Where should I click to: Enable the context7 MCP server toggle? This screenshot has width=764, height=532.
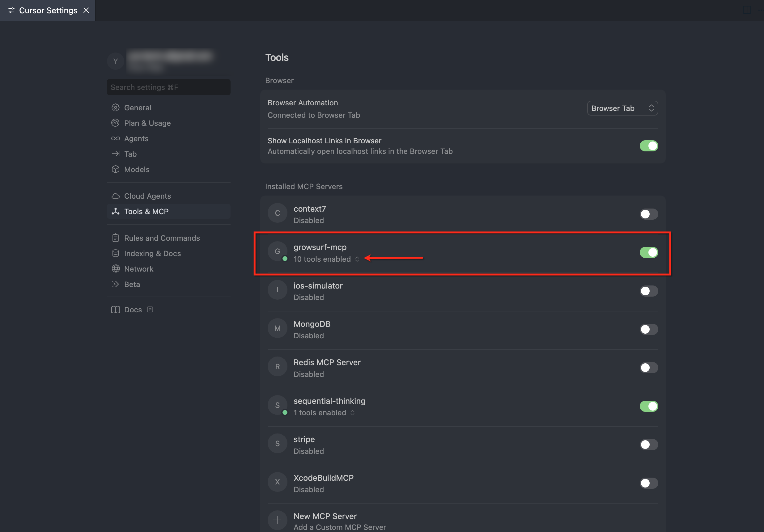tap(648, 214)
